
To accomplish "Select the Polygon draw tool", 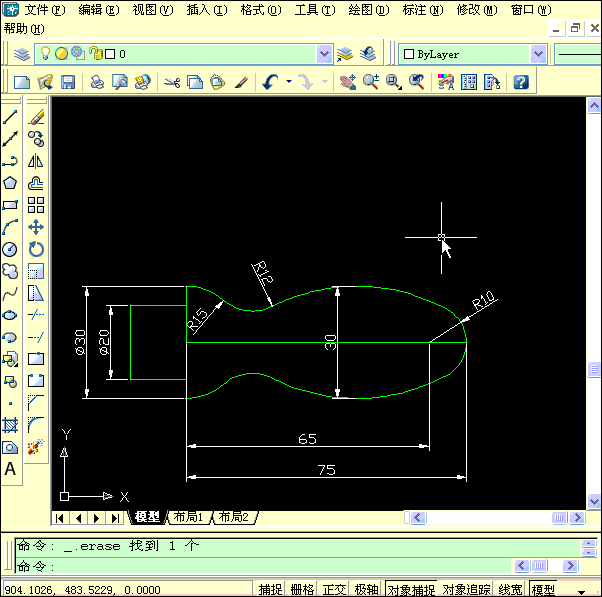I will (x=10, y=183).
